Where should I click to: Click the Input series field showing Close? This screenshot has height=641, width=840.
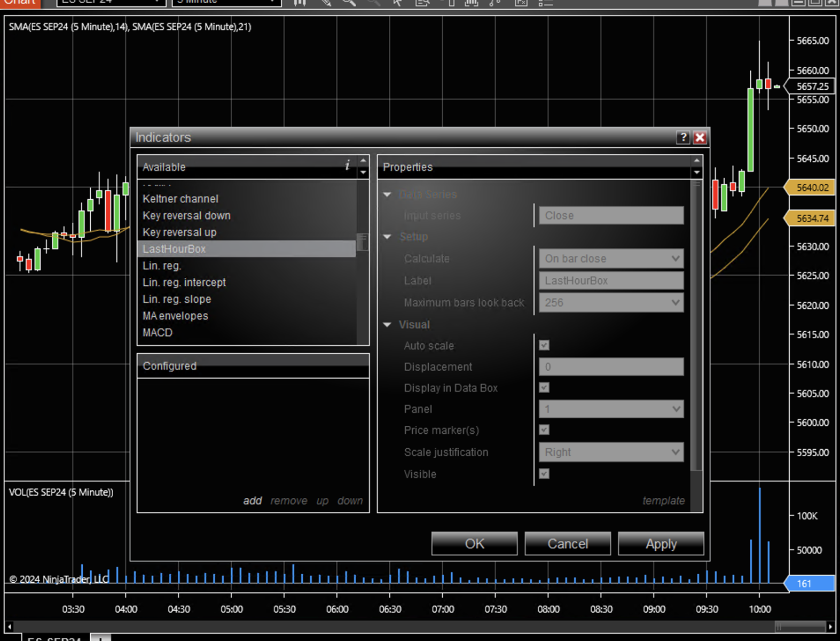(611, 215)
